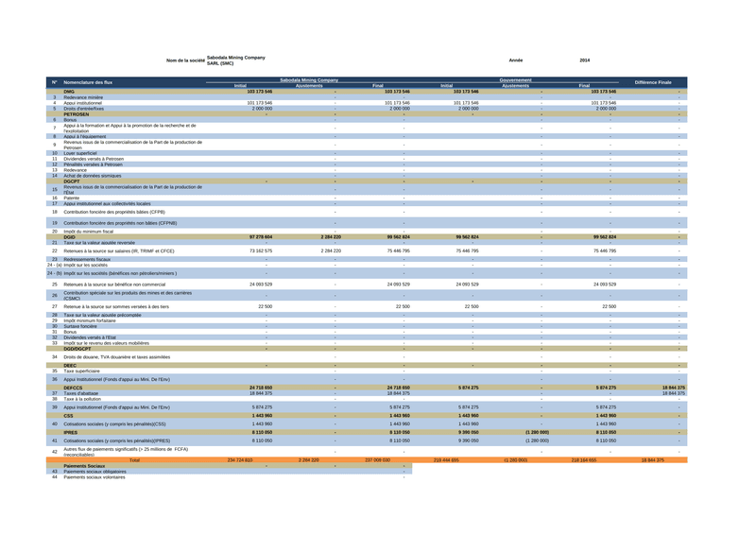Click the DGID section row label

[x=70, y=236]
